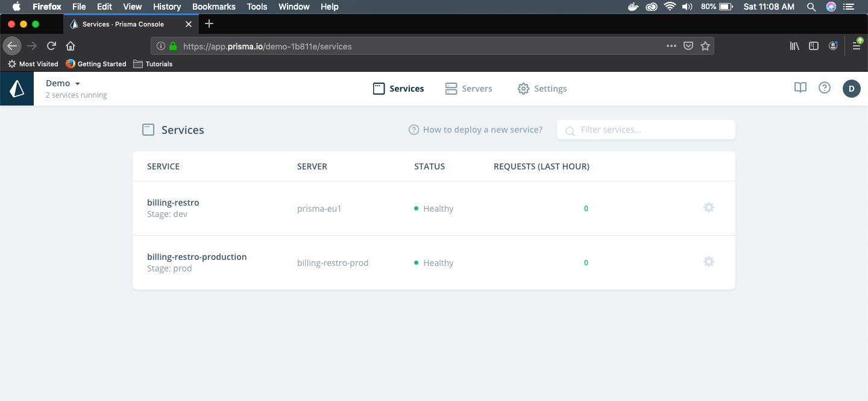Image resolution: width=868 pixels, height=401 pixels.
Task: Show site security lock information
Action: click(x=173, y=46)
